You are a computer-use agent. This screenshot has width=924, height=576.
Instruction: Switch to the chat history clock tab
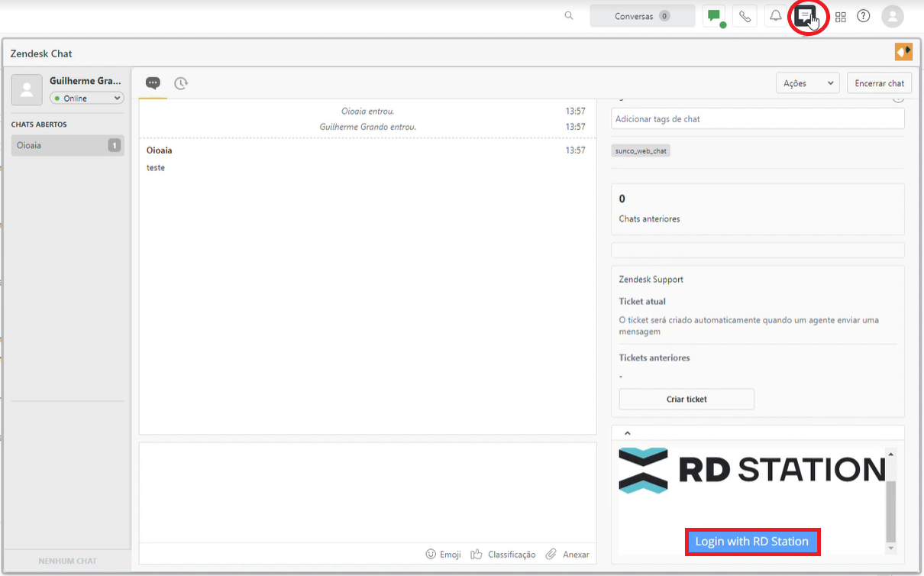coord(181,83)
